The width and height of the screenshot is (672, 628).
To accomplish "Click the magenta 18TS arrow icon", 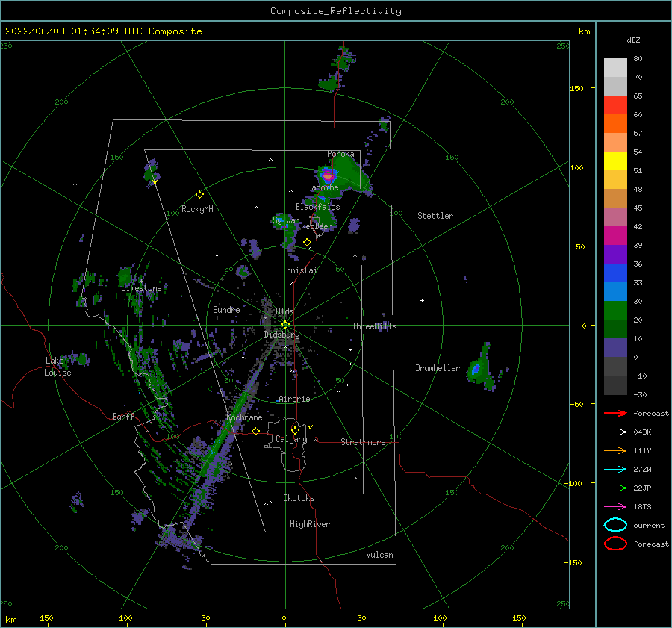I will coord(615,507).
